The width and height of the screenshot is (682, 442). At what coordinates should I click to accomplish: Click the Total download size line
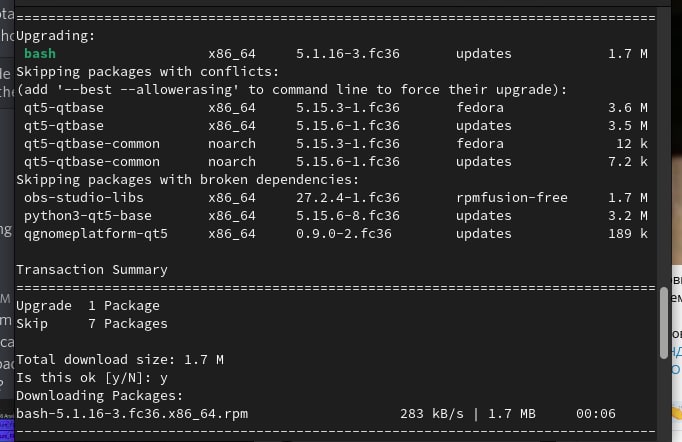(x=119, y=360)
